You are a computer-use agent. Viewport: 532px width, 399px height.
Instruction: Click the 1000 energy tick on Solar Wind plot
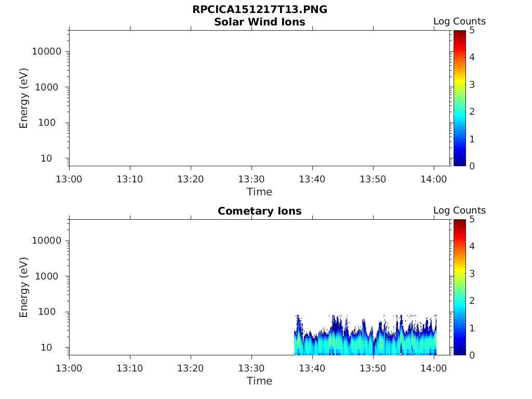click(47, 87)
